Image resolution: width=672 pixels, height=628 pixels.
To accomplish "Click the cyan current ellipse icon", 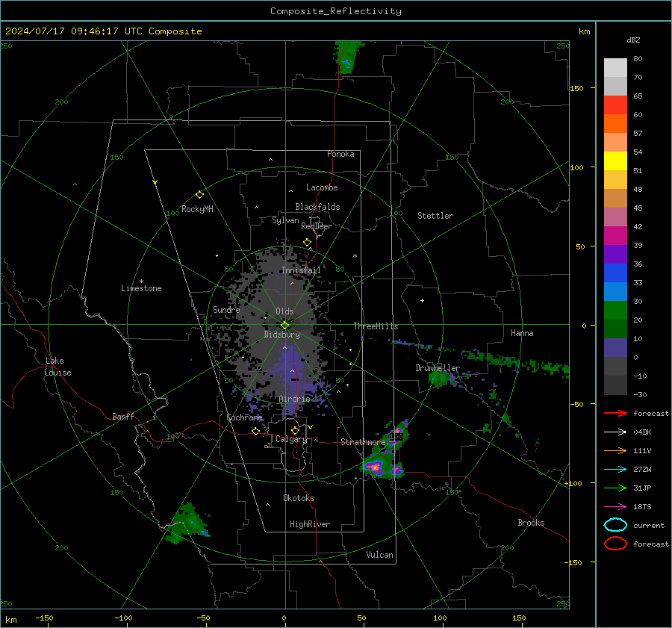I will pyautogui.click(x=615, y=525).
